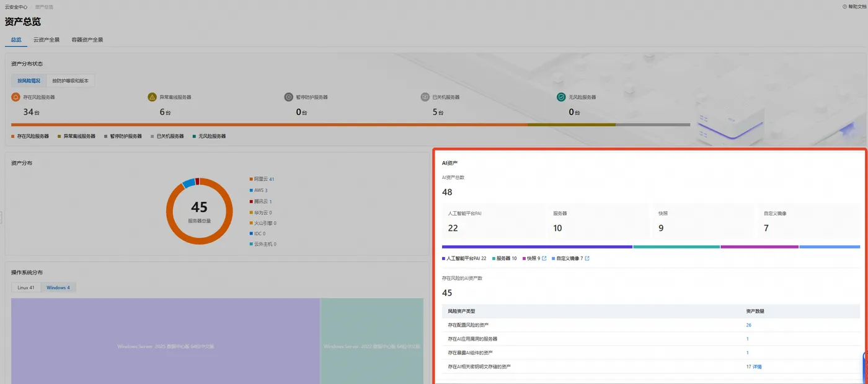Screen dimensions: 868x384
Task: Open external link icon beside 自定义镜像 7
Action: [x=587, y=258]
